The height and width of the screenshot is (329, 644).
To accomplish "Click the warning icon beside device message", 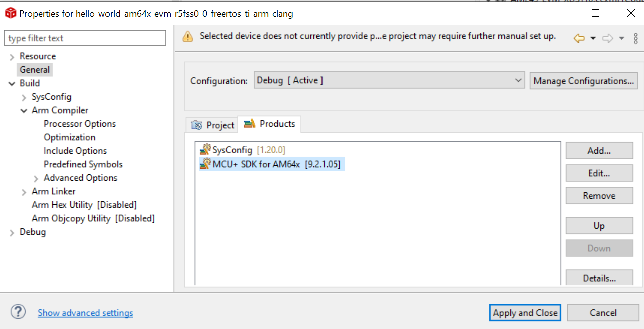I will tap(187, 37).
